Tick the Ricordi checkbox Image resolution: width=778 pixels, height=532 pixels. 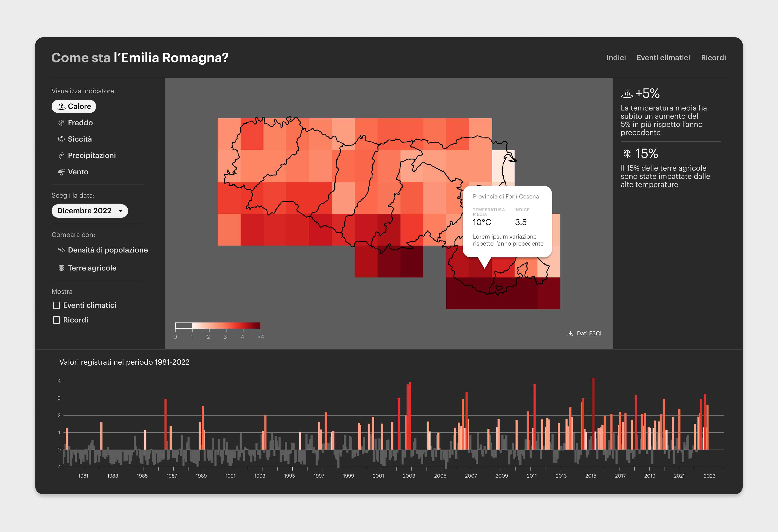tap(57, 320)
